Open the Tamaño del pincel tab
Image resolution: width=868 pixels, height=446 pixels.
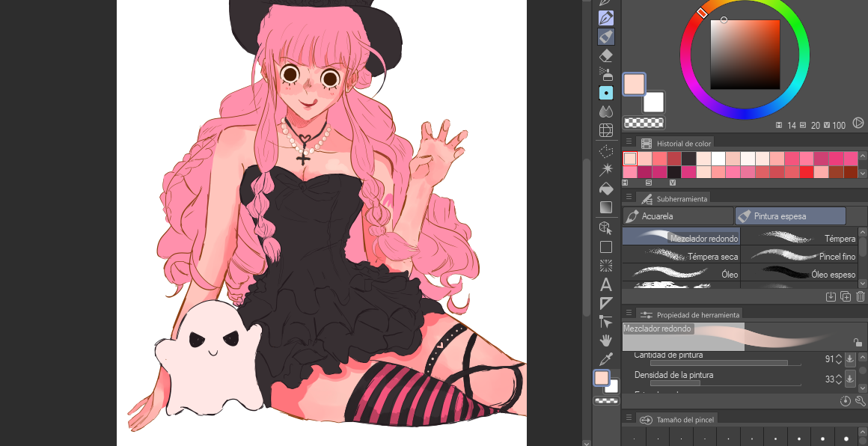[x=678, y=420]
